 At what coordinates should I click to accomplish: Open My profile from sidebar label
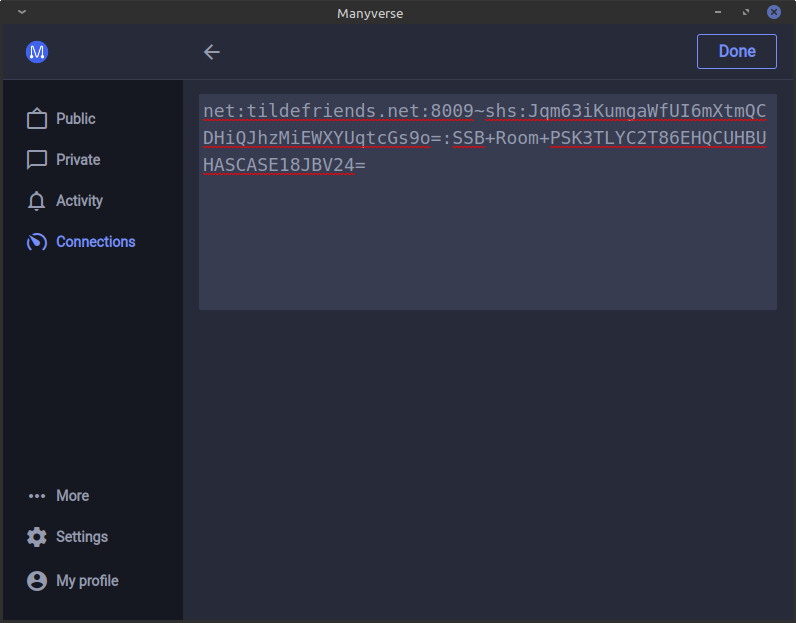pos(87,581)
